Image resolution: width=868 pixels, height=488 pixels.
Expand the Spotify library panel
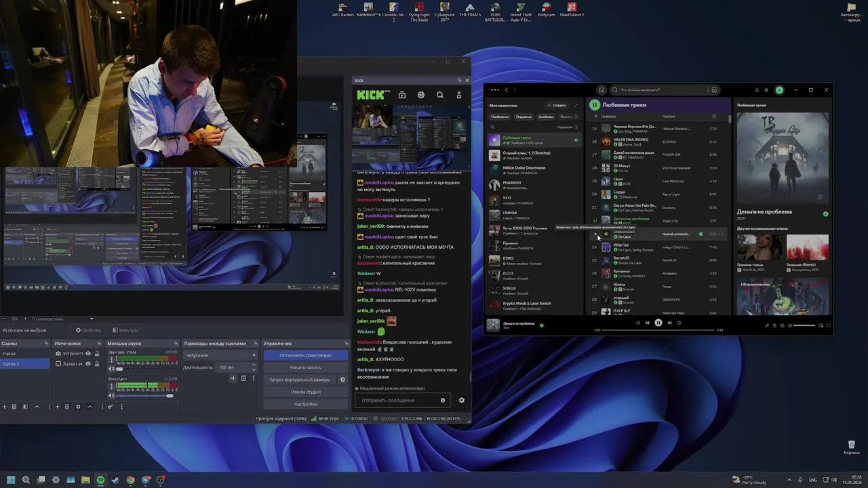click(576, 105)
